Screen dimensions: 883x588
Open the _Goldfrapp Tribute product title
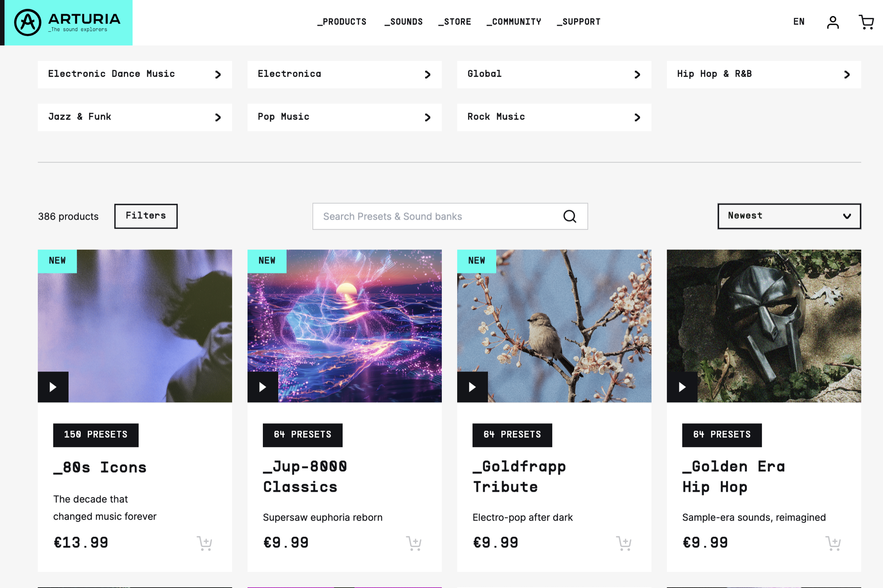point(519,477)
